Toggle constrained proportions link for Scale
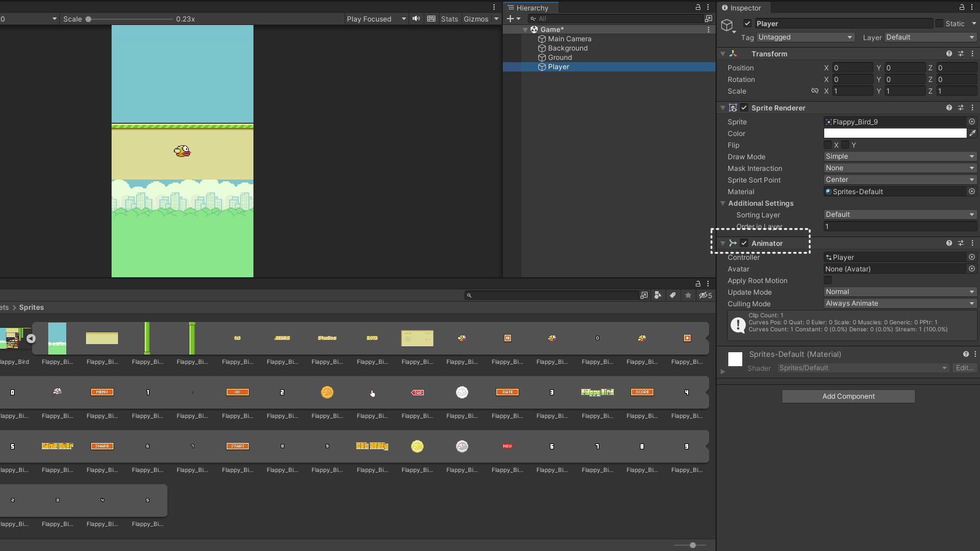This screenshot has height=551, width=980. [x=815, y=91]
